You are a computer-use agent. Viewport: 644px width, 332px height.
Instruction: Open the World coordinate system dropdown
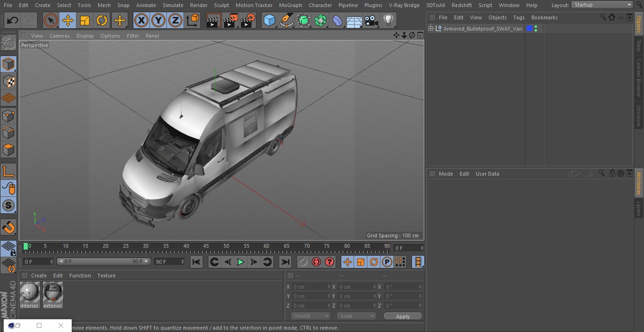[x=310, y=316]
